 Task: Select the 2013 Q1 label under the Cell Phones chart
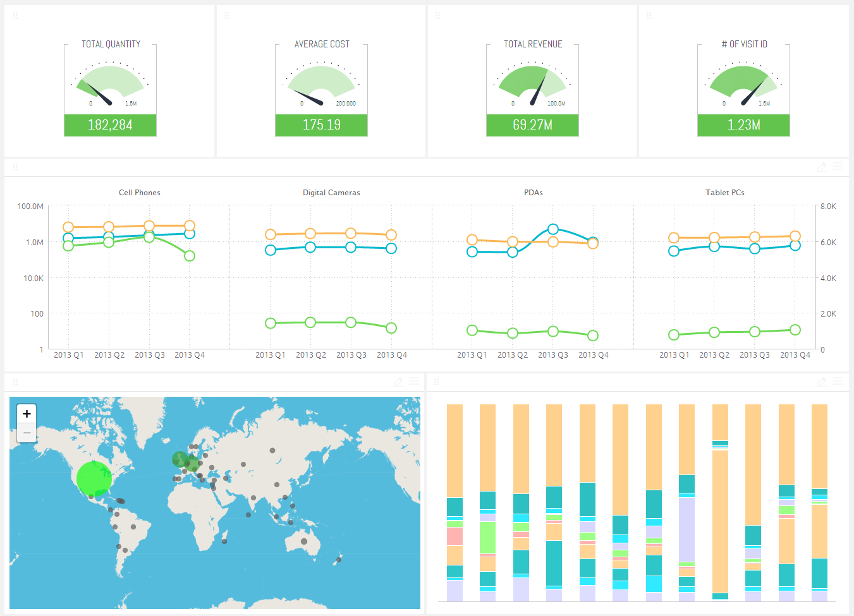point(69,354)
